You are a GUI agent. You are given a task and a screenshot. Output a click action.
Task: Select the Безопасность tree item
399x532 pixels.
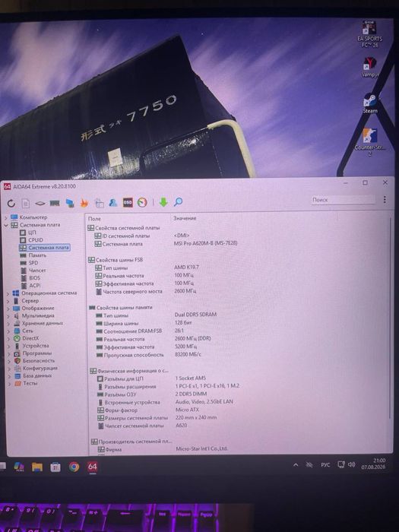[x=34, y=361]
